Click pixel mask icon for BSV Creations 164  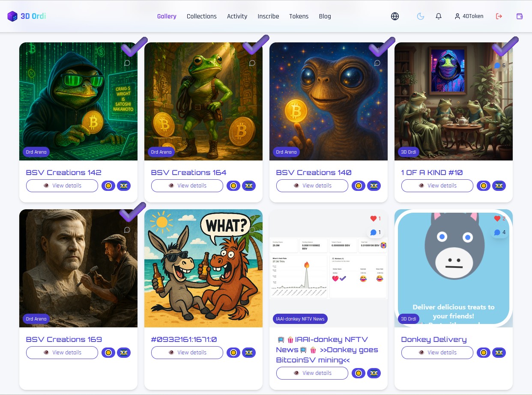click(x=249, y=186)
